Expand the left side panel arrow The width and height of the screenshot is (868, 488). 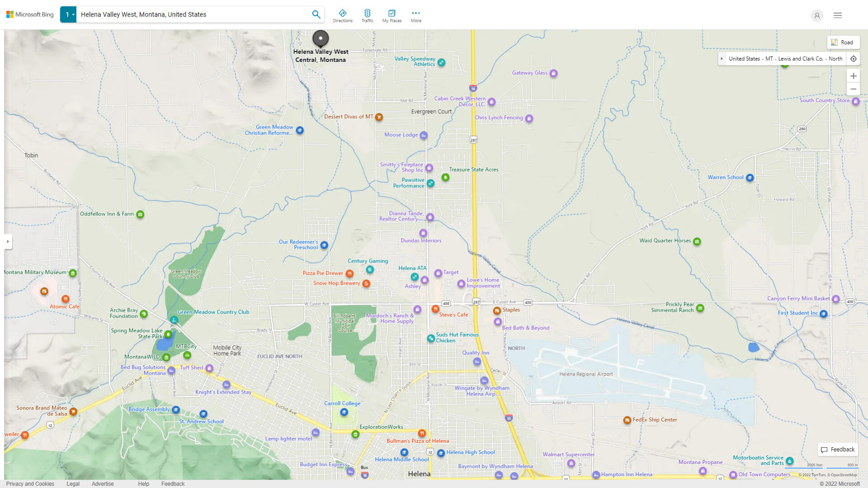tap(8, 242)
